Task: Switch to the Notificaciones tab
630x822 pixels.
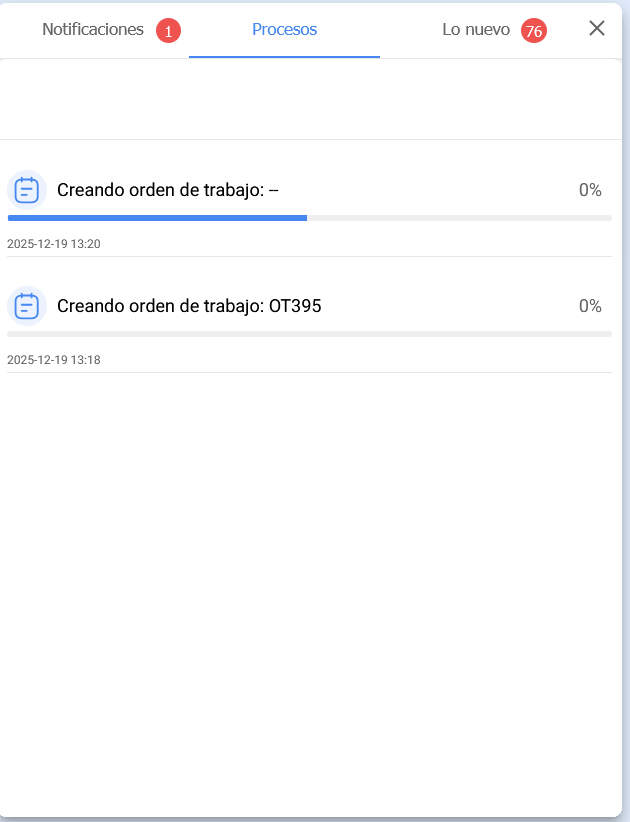Action: pos(93,30)
